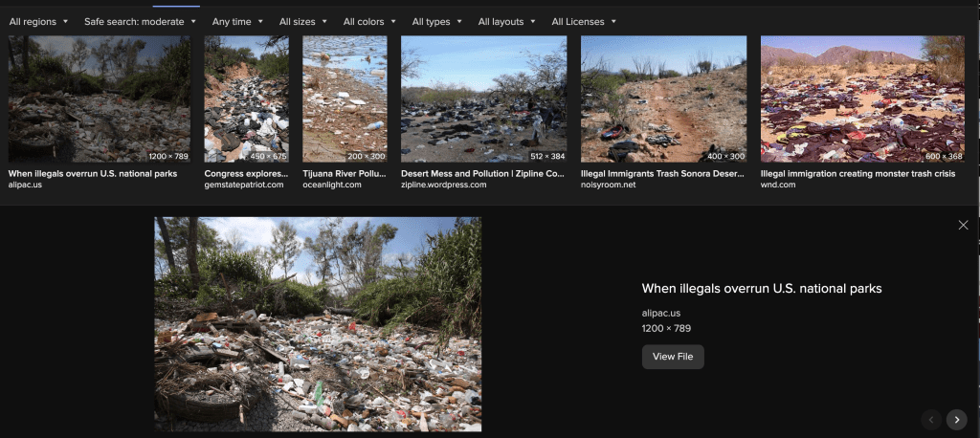Expand the All sizes dropdown
Screen dimensions: 980x438
(302, 21)
